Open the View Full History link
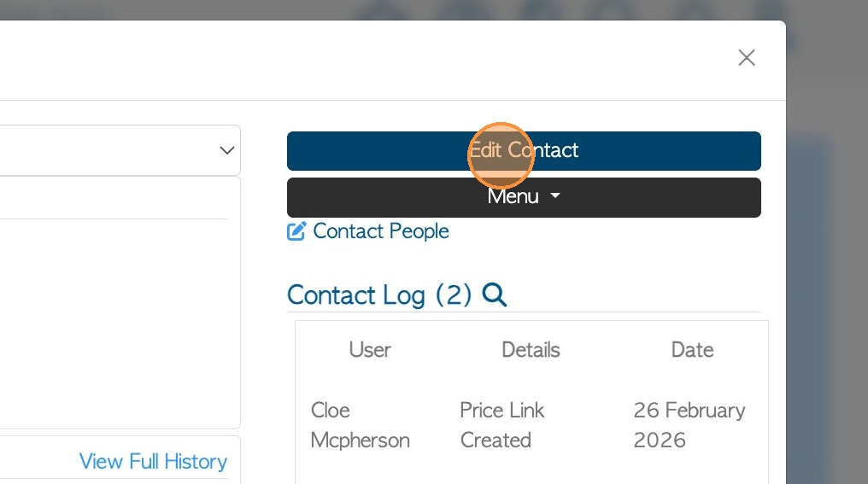Screen dimensions: 868x484 [153, 462]
